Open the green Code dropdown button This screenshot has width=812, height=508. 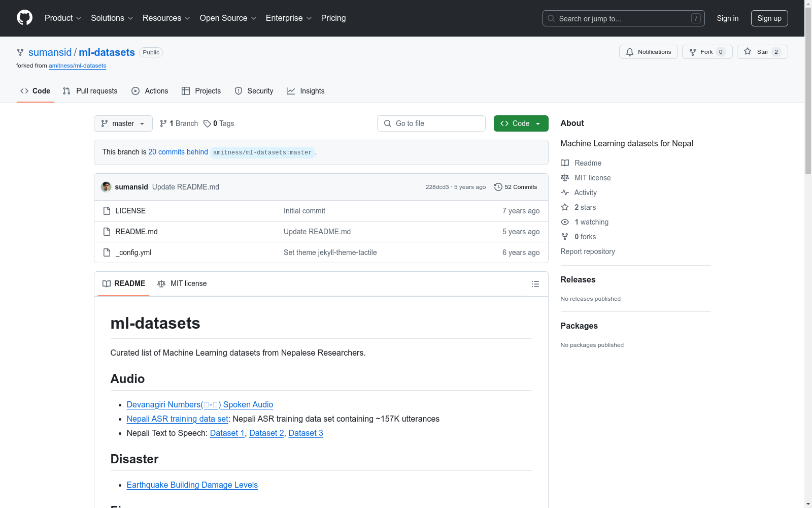click(521, 123)
